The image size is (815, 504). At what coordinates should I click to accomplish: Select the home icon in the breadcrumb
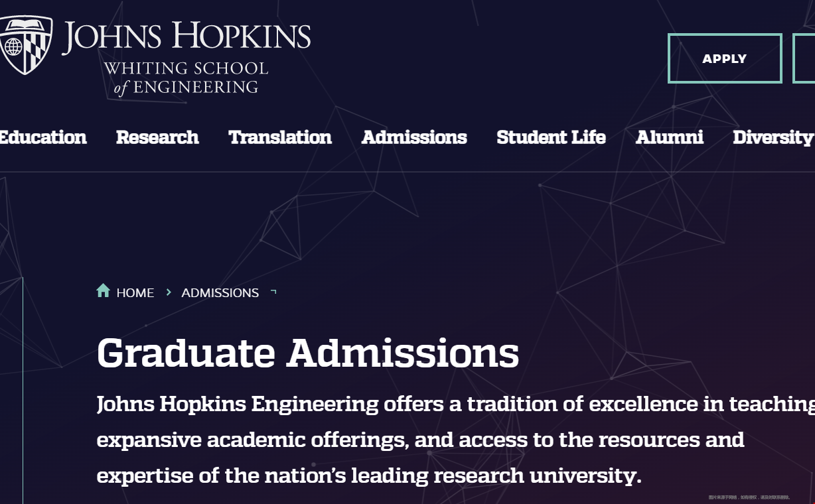tap(104, 290)
